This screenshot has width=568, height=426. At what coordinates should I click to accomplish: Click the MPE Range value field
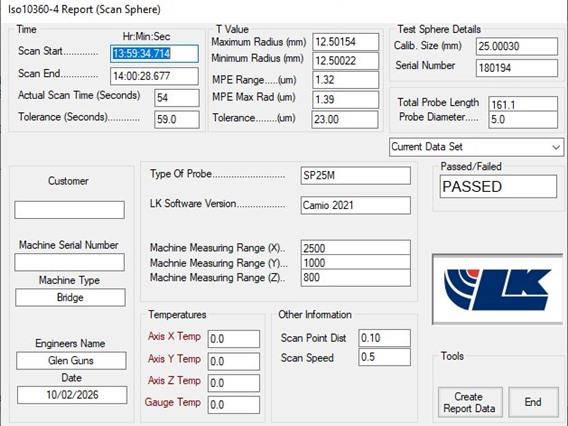pyautogui.click(x=345, y=80)
